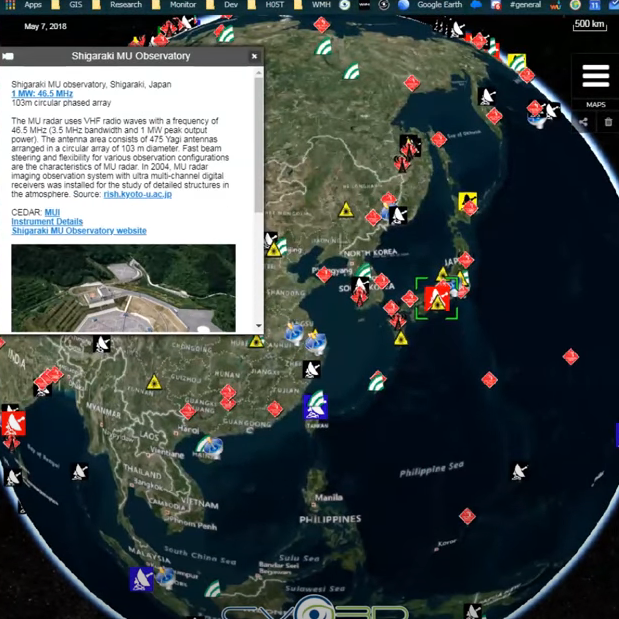Image resolution: width=619 pixels, height=619 pixels.
Task: Click the MAPS button on the right panel
Action: 595,105
